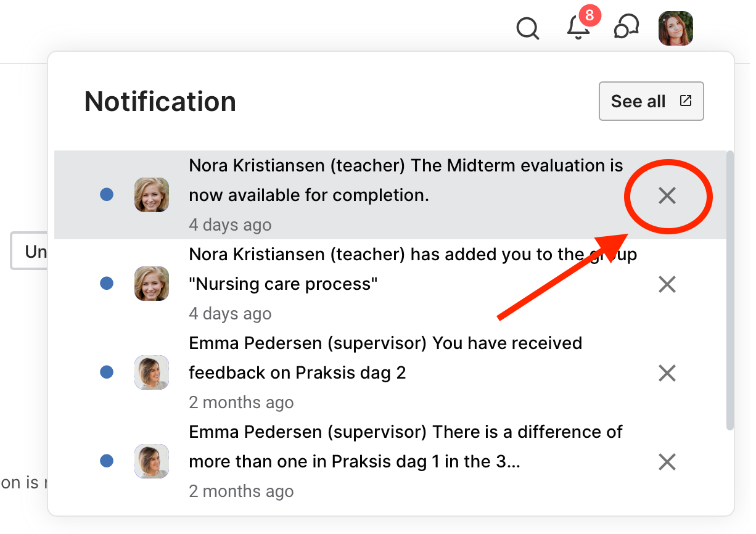756x534 pixels.
Task: Open the search magnifier icon
Action: tap(527, 28)
